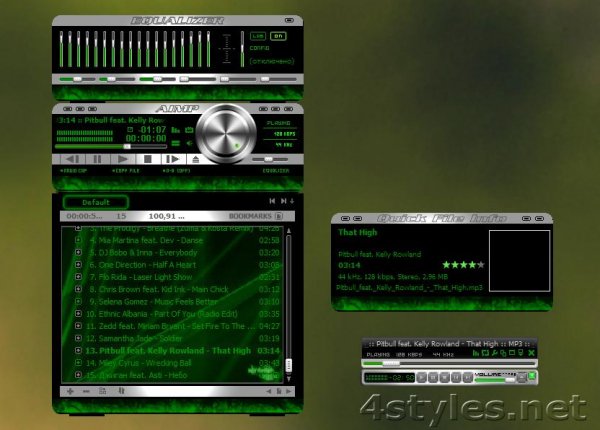Click EQUALIZER label in main player

click(x=276, y=171)
